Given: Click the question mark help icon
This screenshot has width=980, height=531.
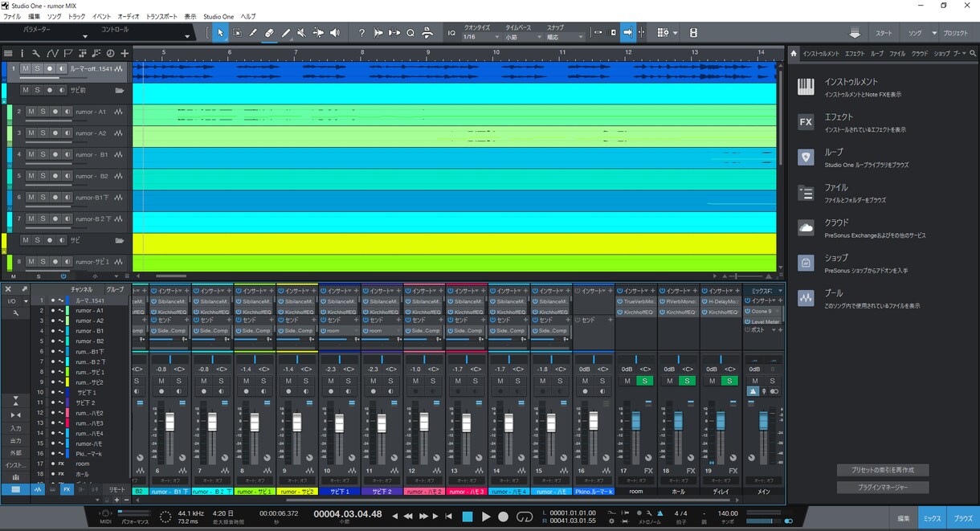Looking at the screenshot, I should point(361,33).
